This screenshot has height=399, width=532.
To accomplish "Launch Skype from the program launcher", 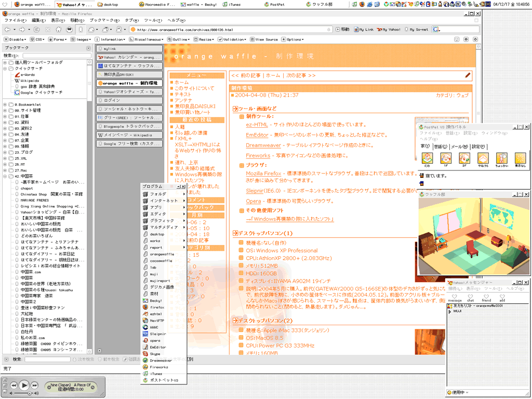I will click(x=155, y=354).
